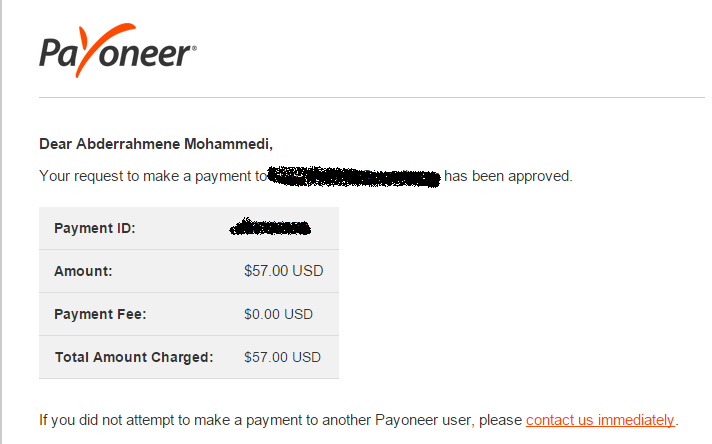The height and width of the screenshot is (444, 712).
Task: Click the Payment Fee table row
Action: coord(189,314)
